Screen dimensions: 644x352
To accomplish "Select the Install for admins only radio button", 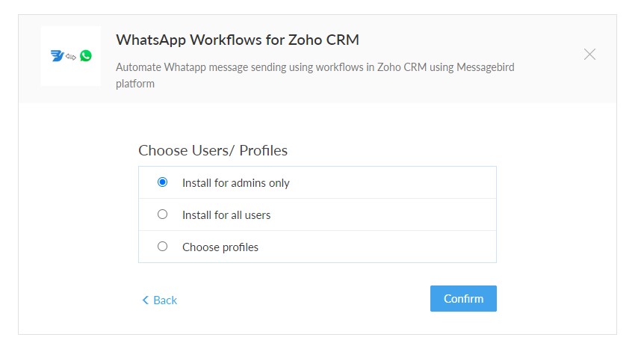I will tap(162, 182).
